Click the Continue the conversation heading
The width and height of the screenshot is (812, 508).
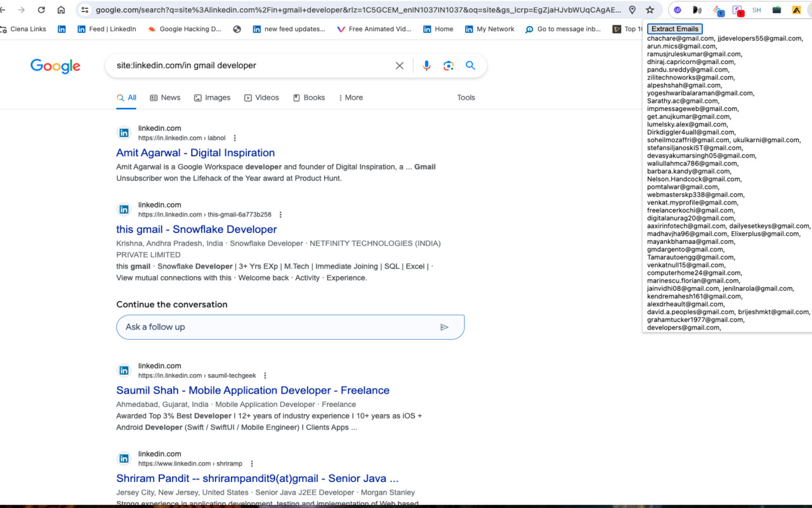click(x=172, y=305)
